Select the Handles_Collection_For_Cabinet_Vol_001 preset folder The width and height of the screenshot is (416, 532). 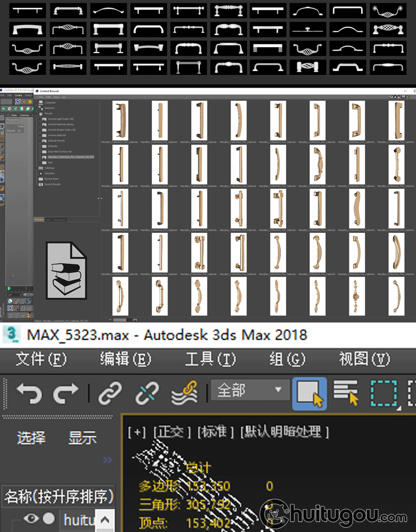[x=70, y=157]
